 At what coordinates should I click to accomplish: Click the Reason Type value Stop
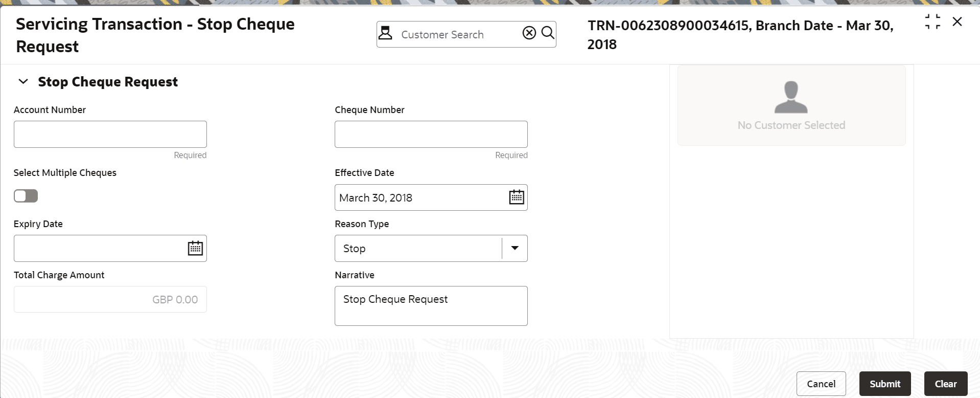(x=354, y=249)
